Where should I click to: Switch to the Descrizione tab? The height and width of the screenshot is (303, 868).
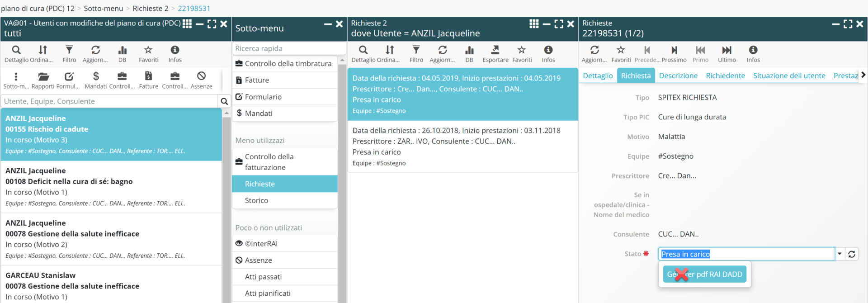pos(678,76)
